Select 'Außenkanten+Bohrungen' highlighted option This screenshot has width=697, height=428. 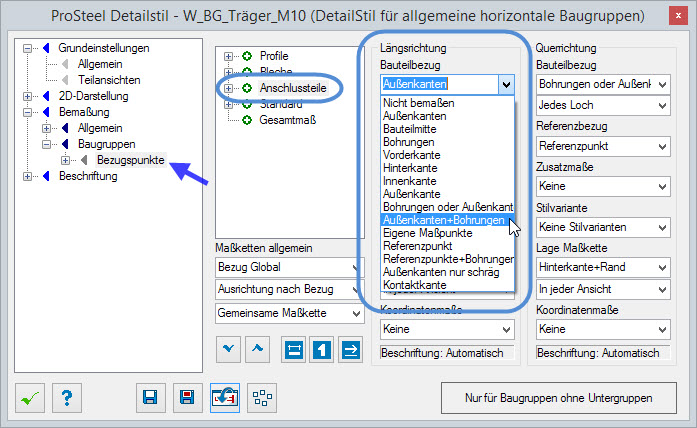pos(448,220)
